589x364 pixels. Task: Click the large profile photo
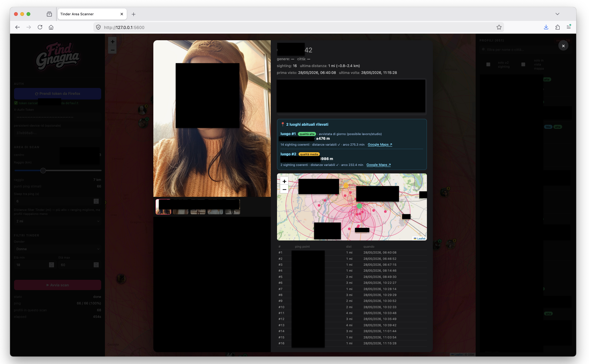pyautogui.click(x=212, y=119)
